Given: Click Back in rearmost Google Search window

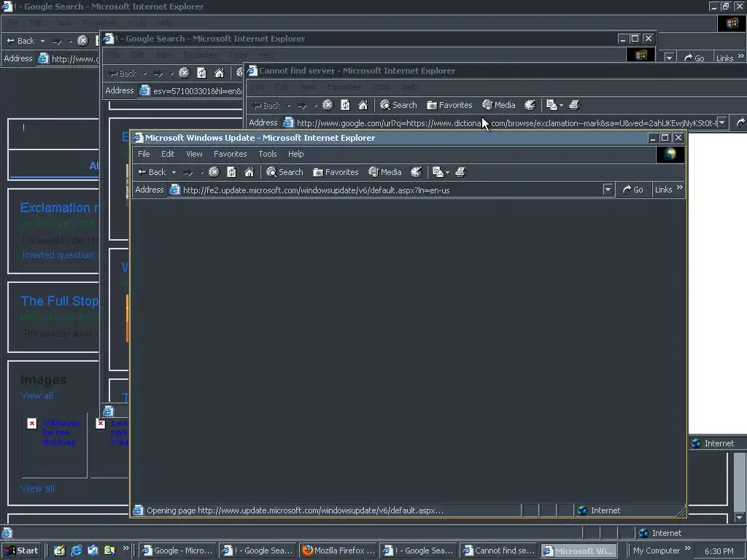Looking at the screenshot, I should (20, 41).
